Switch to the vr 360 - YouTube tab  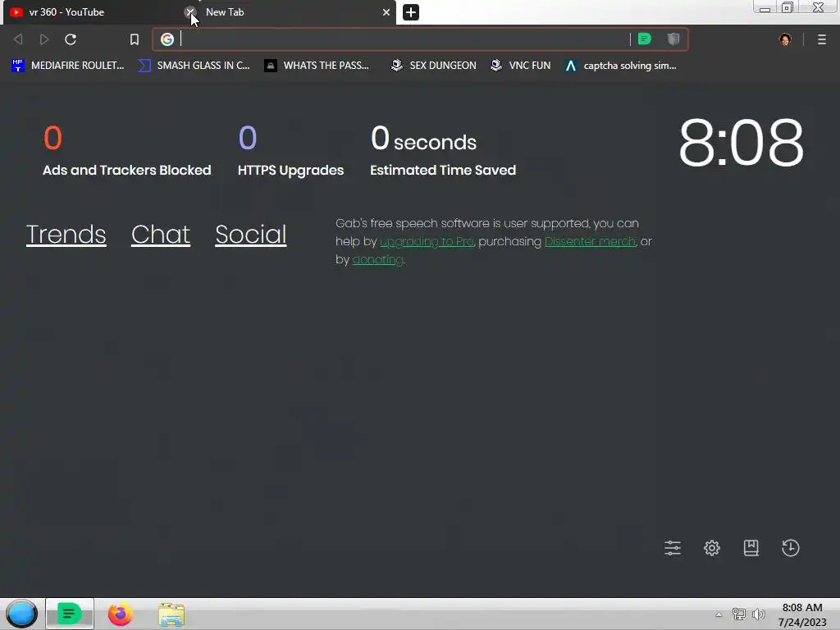tap(97, 12)
